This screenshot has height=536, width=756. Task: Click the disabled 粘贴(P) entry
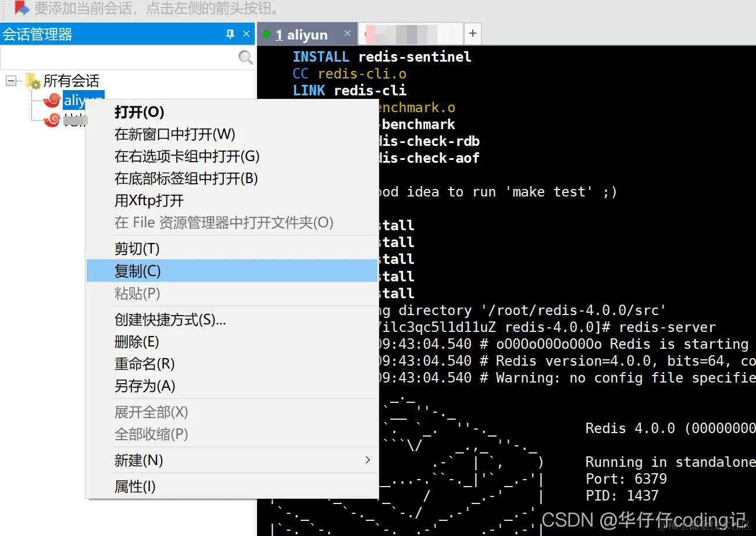pos(232,294)
